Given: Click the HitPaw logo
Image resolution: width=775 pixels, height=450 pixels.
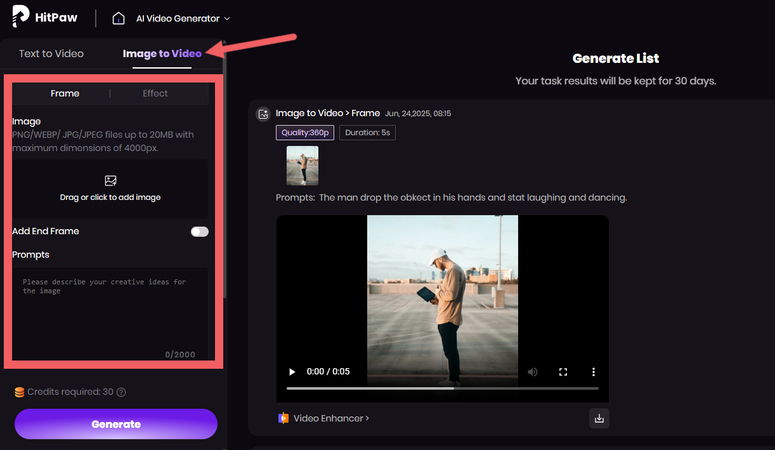Looking at the screenshot, I should [44, 17].
